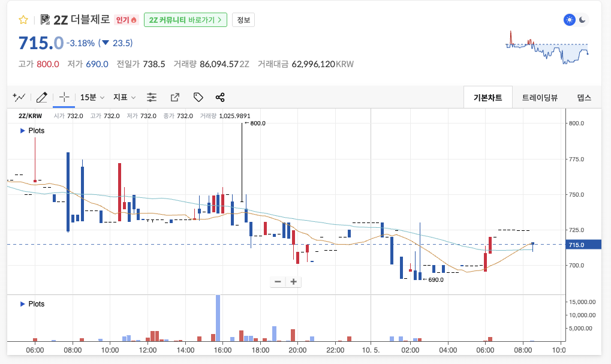Expand Plots in the volume pane

coord(32,304)
